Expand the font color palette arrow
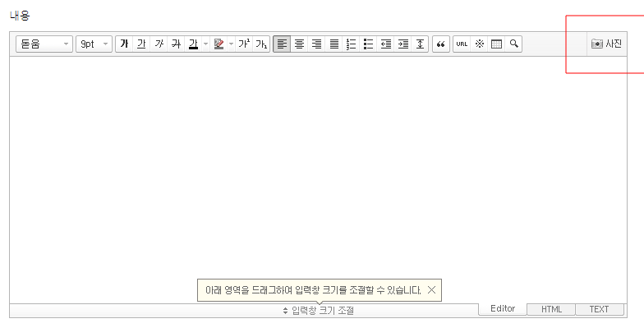This screenshot has height=328, width=644. (x=205, y=44)
